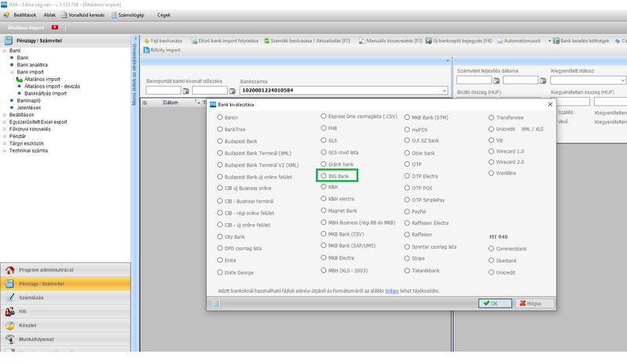
Task: Open Munkafolyamat module
Action: [x=65, y=340]
